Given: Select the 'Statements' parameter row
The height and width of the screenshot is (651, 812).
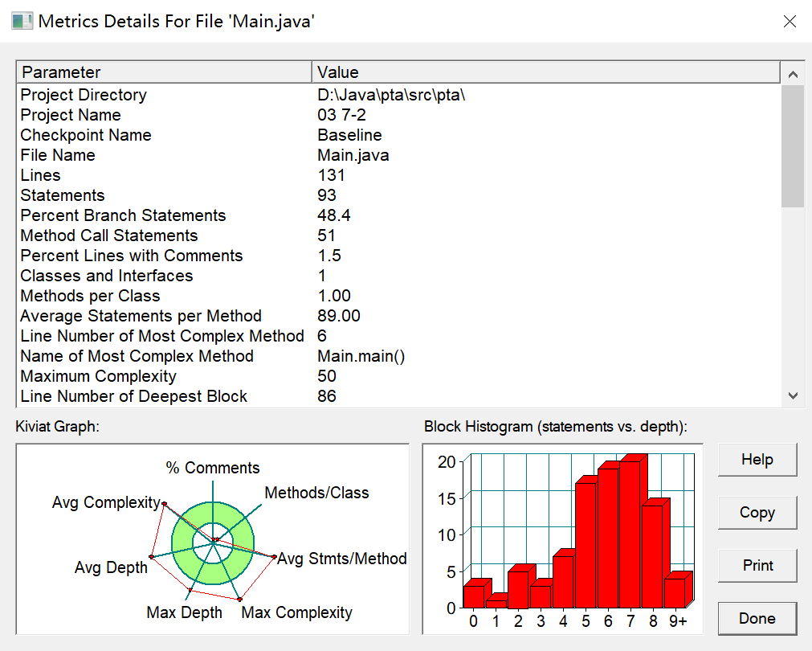Looking at the screenshot, I should click(398, 195).
